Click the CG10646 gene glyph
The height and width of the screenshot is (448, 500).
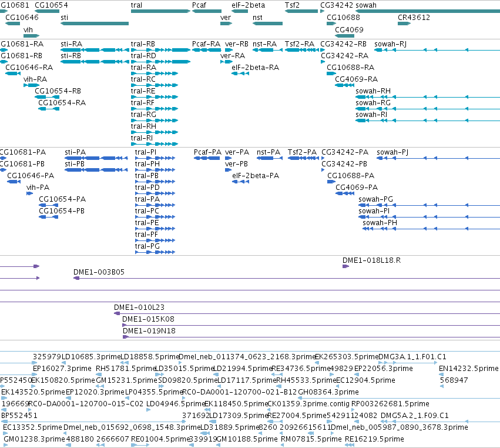point(13,24)
